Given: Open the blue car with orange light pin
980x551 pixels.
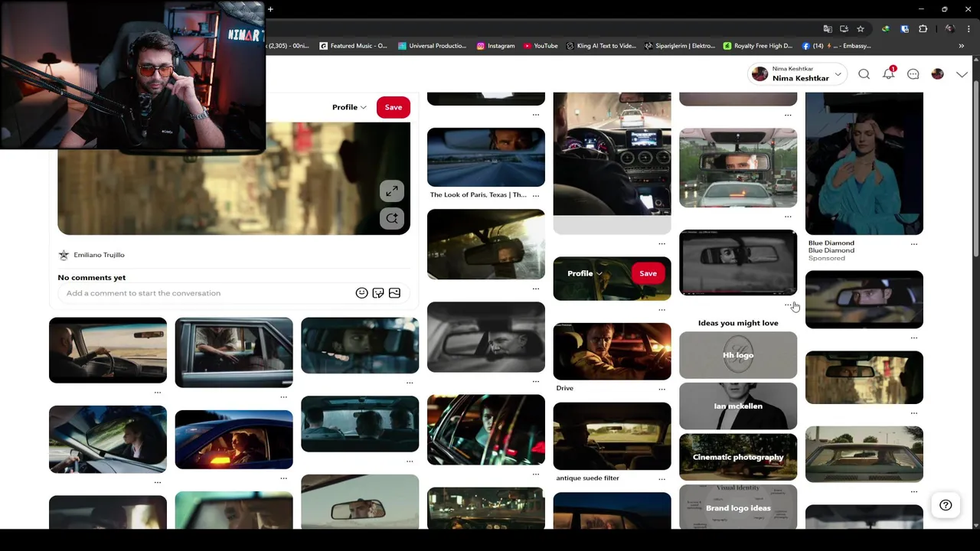Looking at the screenshot, I should click(234, 439).
